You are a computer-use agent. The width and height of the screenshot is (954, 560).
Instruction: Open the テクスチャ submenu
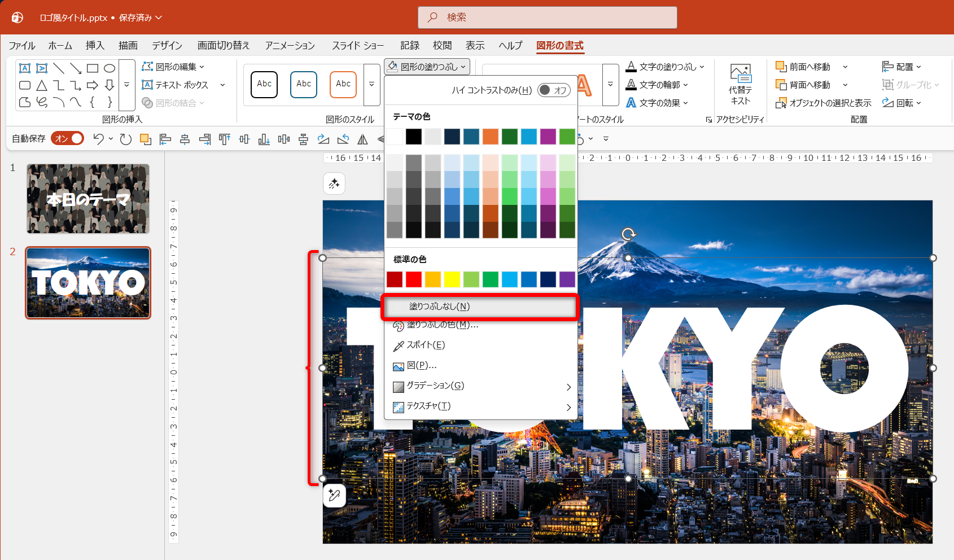pyautogui.click(x=480, y=406)
